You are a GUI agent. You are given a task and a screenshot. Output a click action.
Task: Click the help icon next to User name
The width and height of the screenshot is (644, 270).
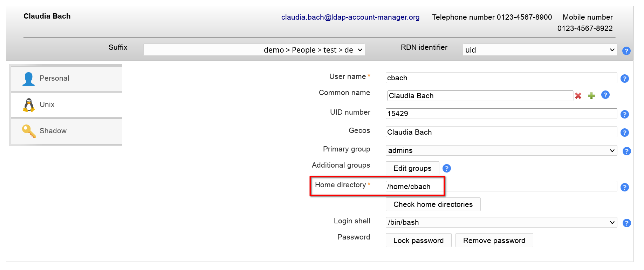[x=624, y=79]
